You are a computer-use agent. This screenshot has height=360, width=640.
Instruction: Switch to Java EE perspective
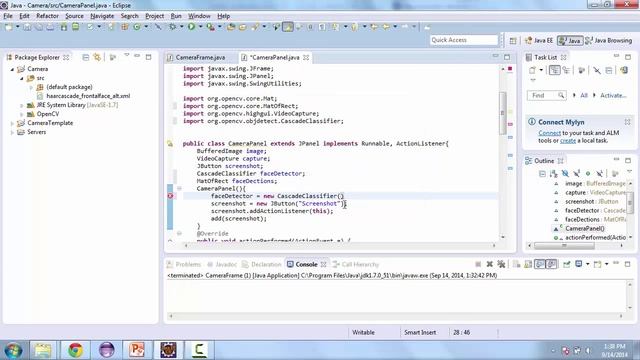(539, 40)
